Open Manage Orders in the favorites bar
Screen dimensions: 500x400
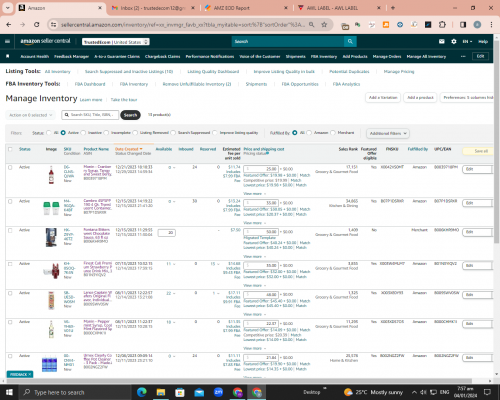(x=387, y=56)
